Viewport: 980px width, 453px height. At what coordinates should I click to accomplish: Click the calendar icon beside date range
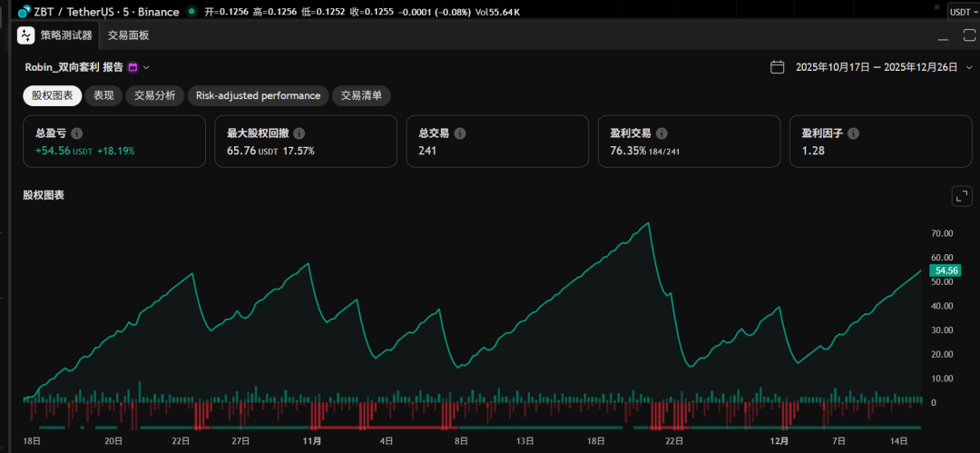pyautogui.click(x=777, y=67)
